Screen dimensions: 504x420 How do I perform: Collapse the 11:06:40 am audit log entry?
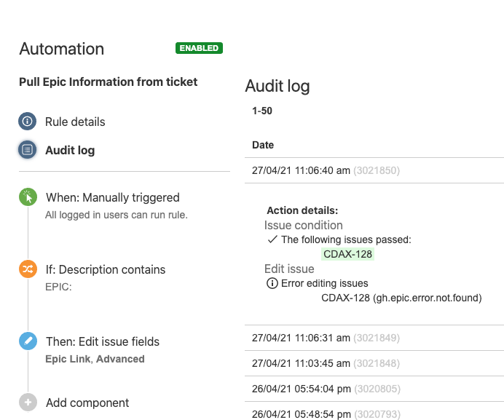tap(326, 170)
